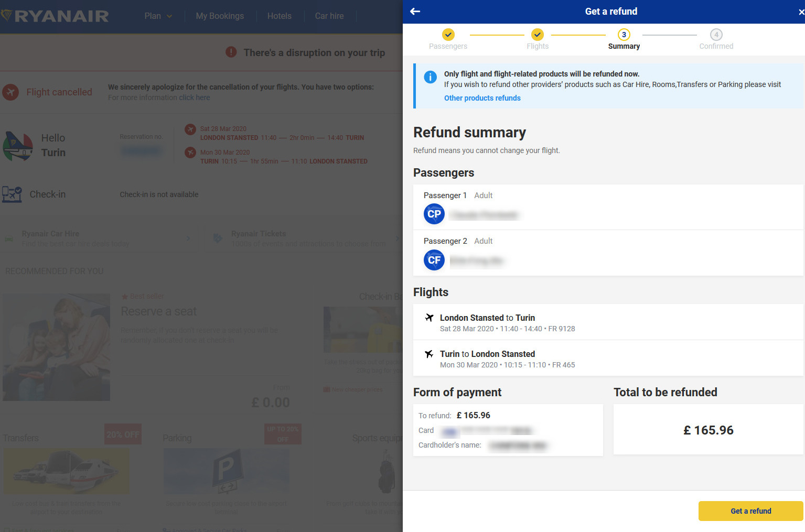Click the CF passenger avatar
This screenshot has height=532, width=805.
(x=434, y=260)
